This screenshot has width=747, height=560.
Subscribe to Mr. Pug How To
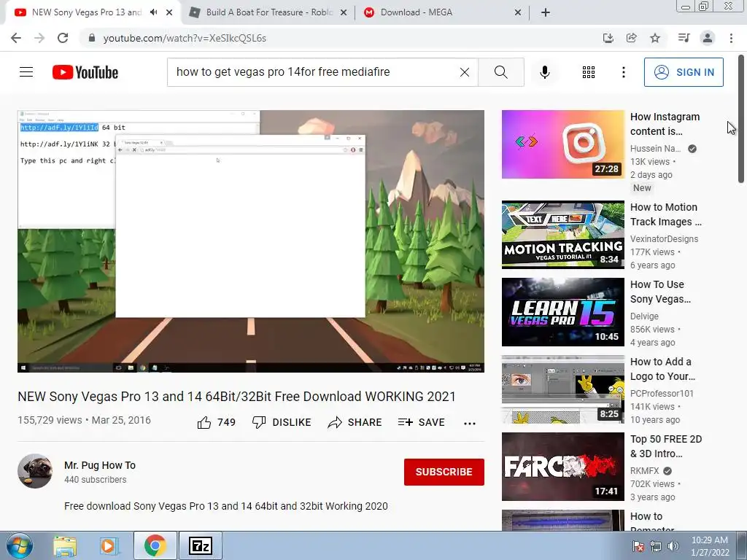tap(444, 472)
